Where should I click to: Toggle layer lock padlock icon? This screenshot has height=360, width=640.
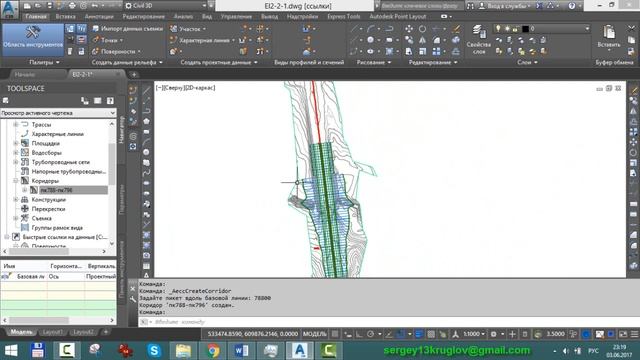(x=516, y=29)
